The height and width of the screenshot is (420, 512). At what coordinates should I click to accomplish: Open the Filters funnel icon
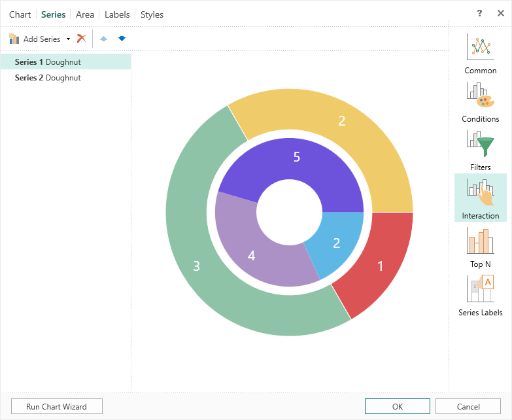click(x=480, y=145)
